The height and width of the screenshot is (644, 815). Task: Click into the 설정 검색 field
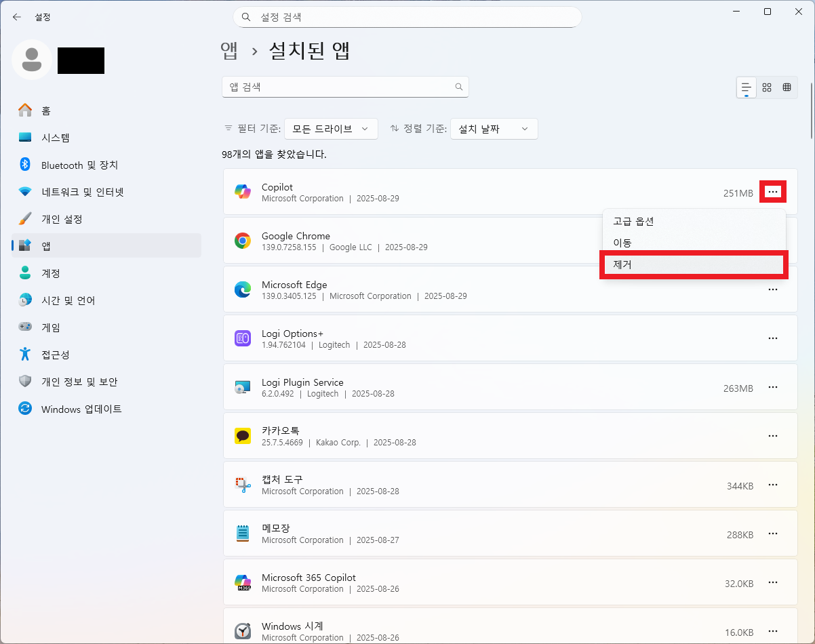click(407, 17)
